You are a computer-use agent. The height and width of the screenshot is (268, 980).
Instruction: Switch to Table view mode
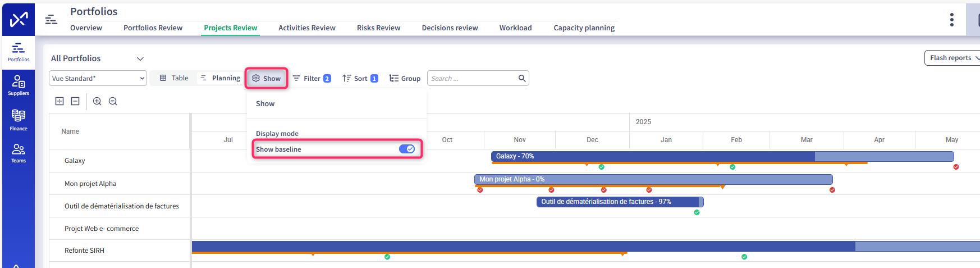point(174,78)
